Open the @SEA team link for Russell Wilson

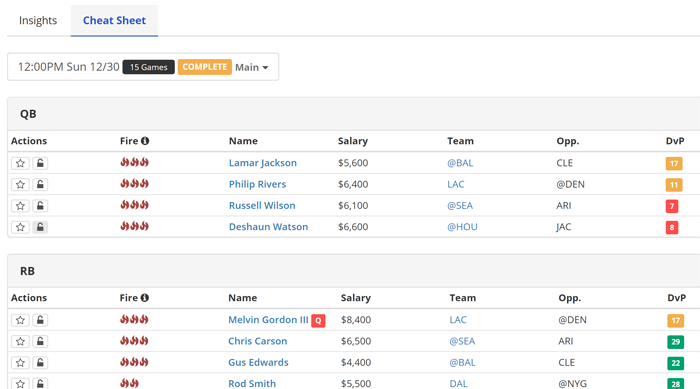pos(460,206)
